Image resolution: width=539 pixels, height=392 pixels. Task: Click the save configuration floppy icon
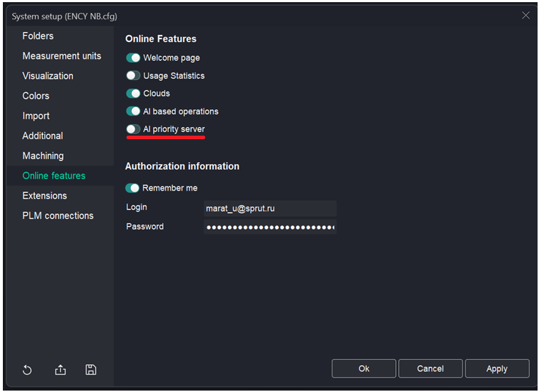click(x=91, y=370)
